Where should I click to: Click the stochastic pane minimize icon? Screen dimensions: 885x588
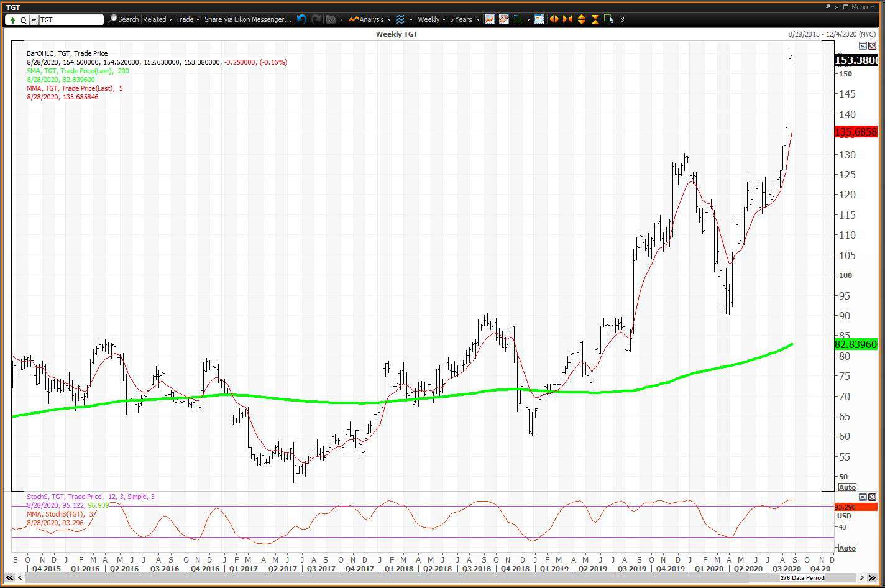coord(863,497)
